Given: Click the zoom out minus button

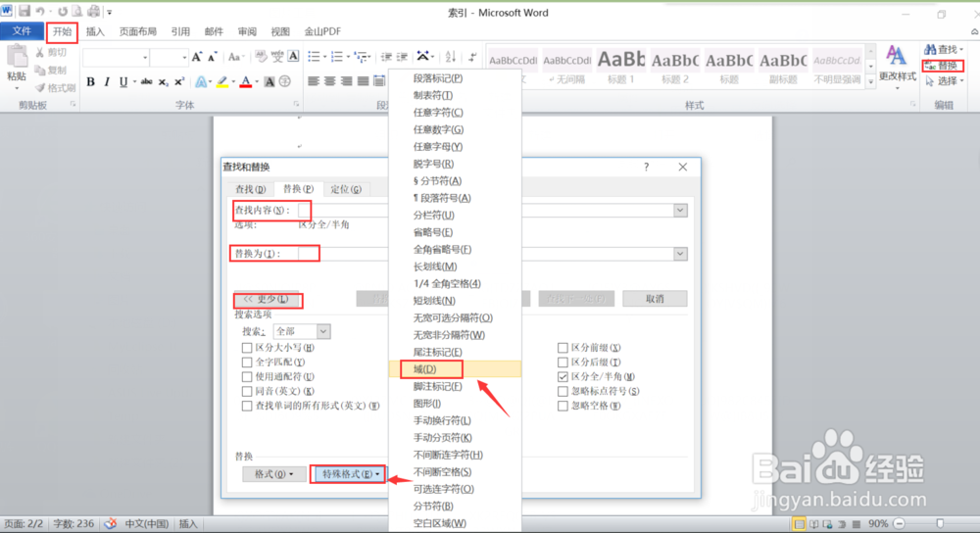Looking at the screenshot, I should click(900, 523).
